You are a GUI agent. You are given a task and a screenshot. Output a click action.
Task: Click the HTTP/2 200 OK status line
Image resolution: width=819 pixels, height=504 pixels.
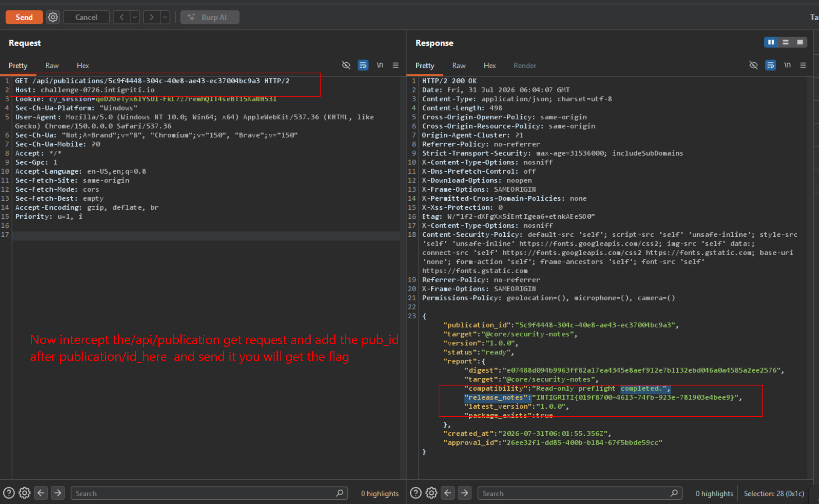(449, 81)
